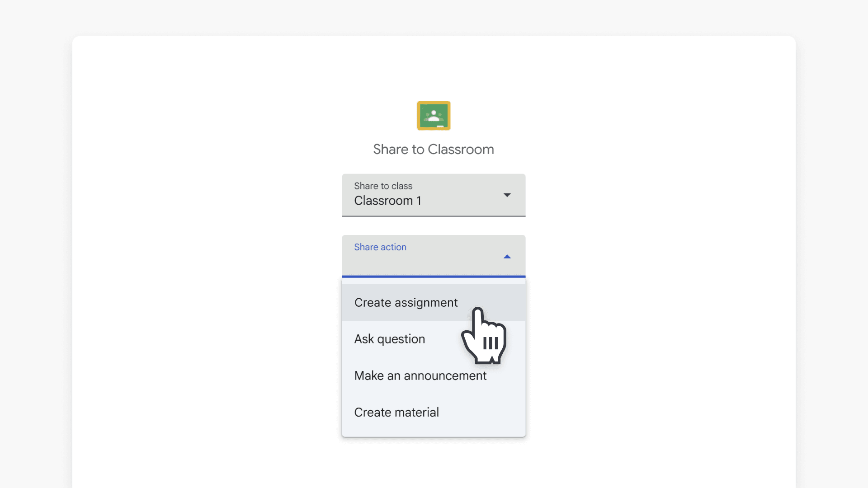This screenshot has width=868, height=488.
Task: Click the Classroom 1 class name
Action: pyautogui.click(x=388, y=201)
